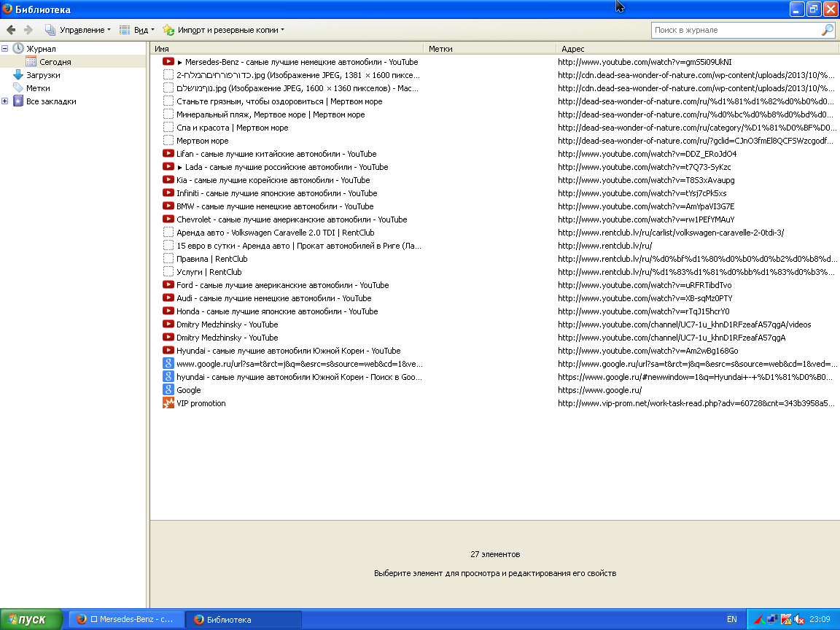Click address youtube.com/watch?v=DDZ_ERoJdO4
Viewport: 840px width, 630px height.
point(647,154)
